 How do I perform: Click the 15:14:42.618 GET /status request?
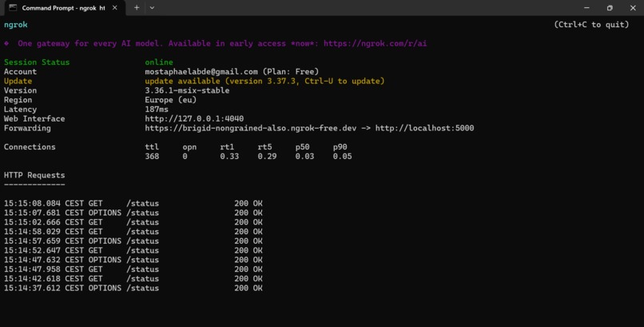click(x=133, y=279)
